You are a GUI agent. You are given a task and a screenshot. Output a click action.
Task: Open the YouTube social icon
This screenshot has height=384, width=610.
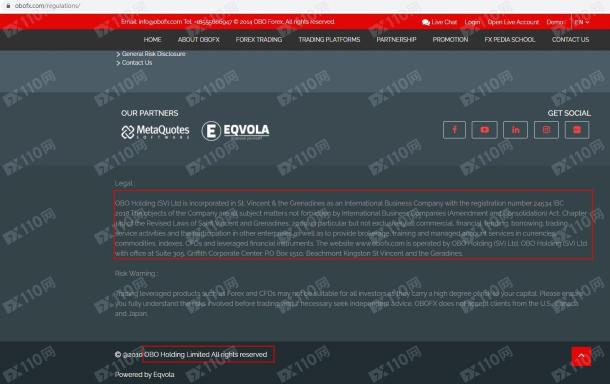(x=484, y=130)
